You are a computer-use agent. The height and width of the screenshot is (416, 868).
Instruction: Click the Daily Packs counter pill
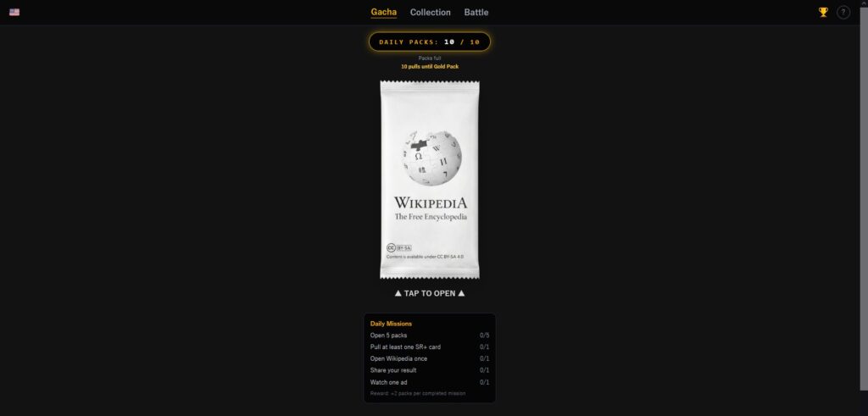point(430,42)
